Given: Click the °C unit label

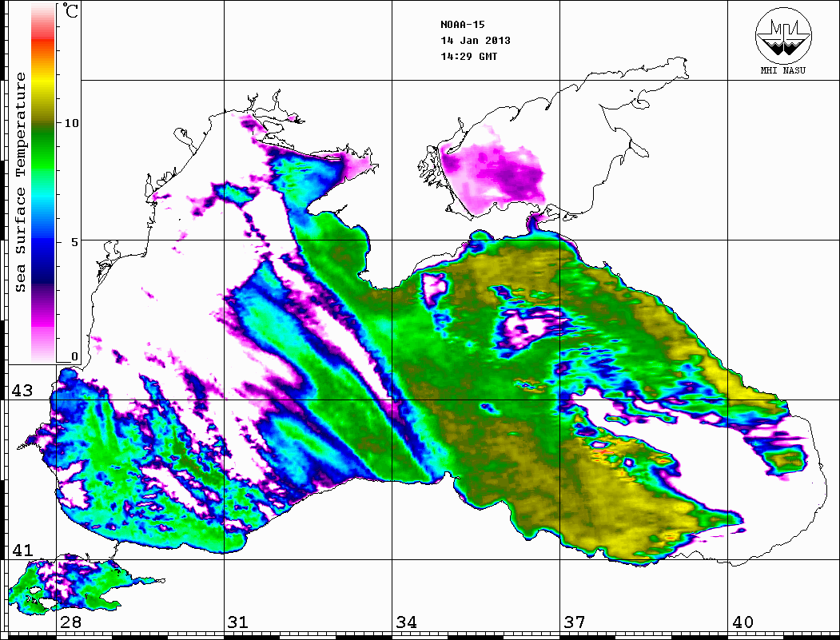Looking at the screenshot, I should [x=70, y=10].
